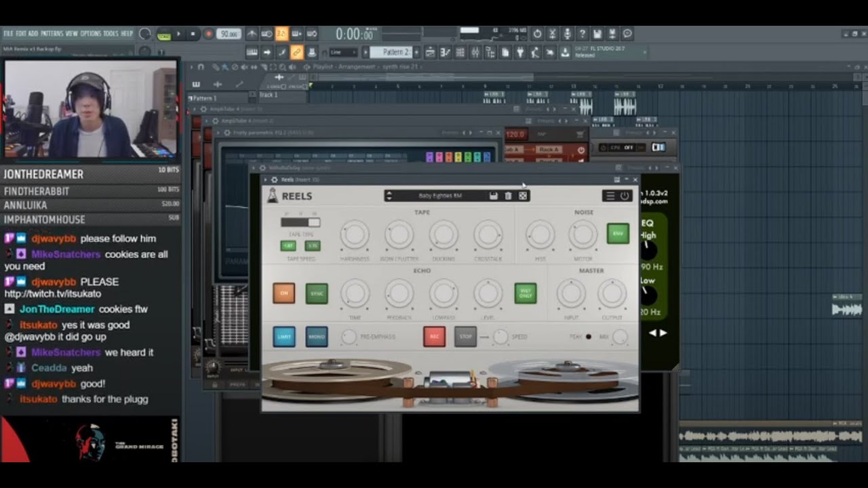This screenshot has height=488, width=868.
Task: Click the red REC button in Reels
Action: point(435,337)
